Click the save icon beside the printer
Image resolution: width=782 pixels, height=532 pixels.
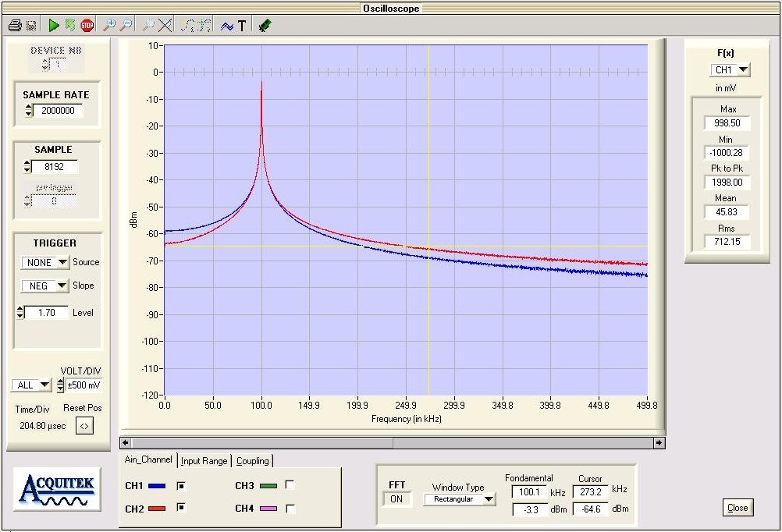31,26
